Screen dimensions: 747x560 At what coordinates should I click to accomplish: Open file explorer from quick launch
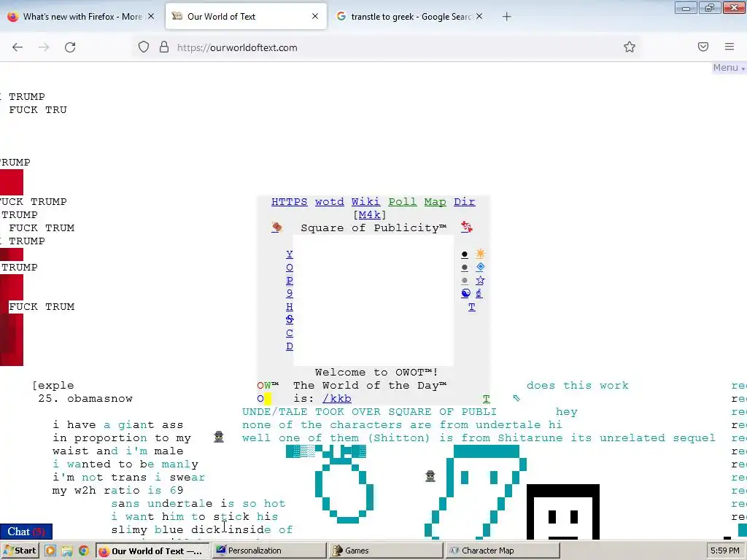pos(67,551)
